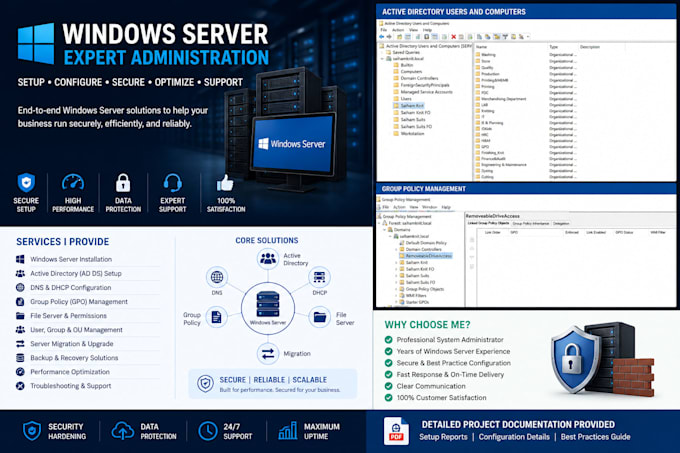
Task: Click the Expert Support headset icon
Action: click(173, 183)
